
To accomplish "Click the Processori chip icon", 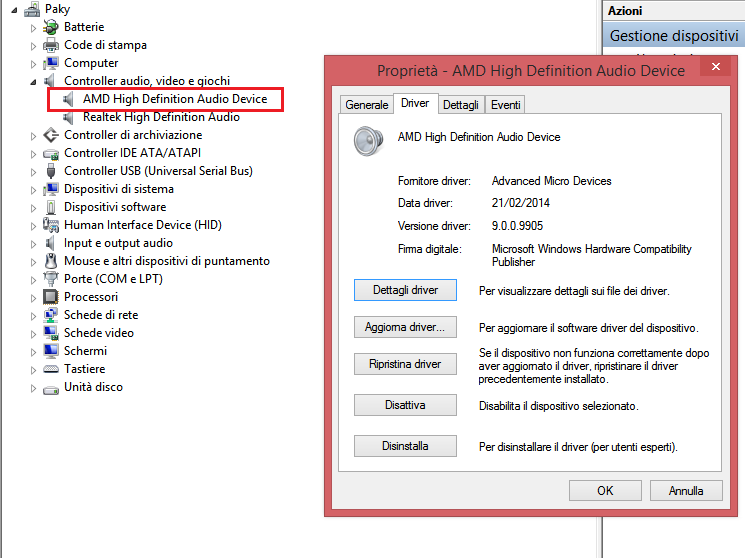I will [51, 297].
